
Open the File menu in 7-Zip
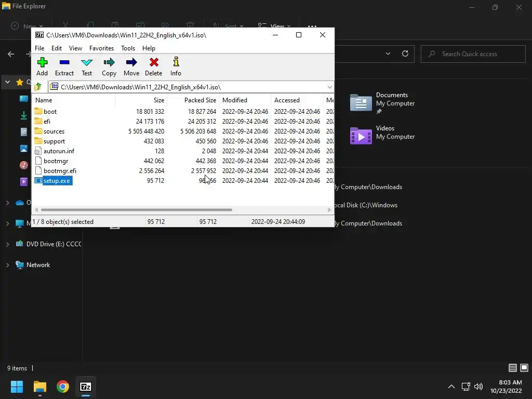pyautogui.click(x=39, y=48)
